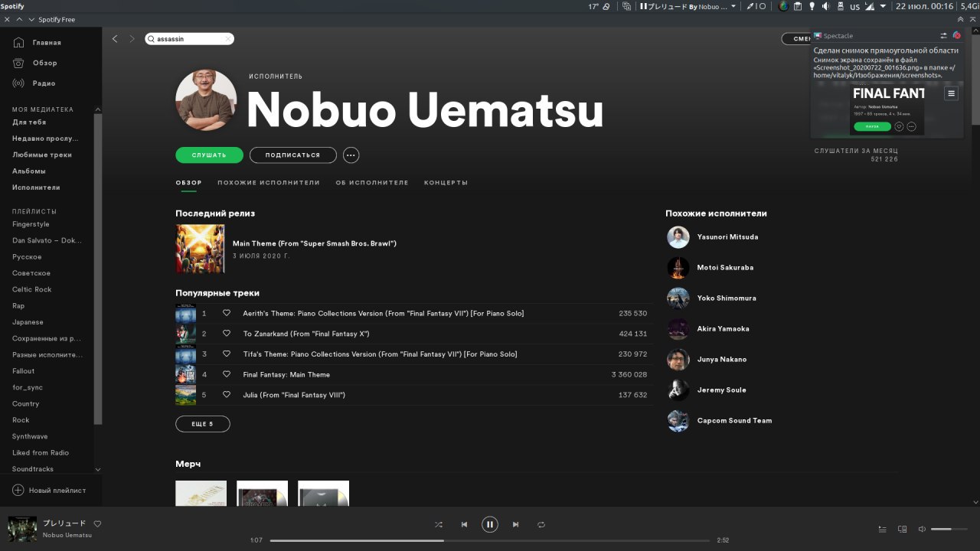Image resolution: width=980 pixels, height=551 pixels.
Task: Open the Nobuo Uematsu artist portrait
Action: (x=206, y=100)
